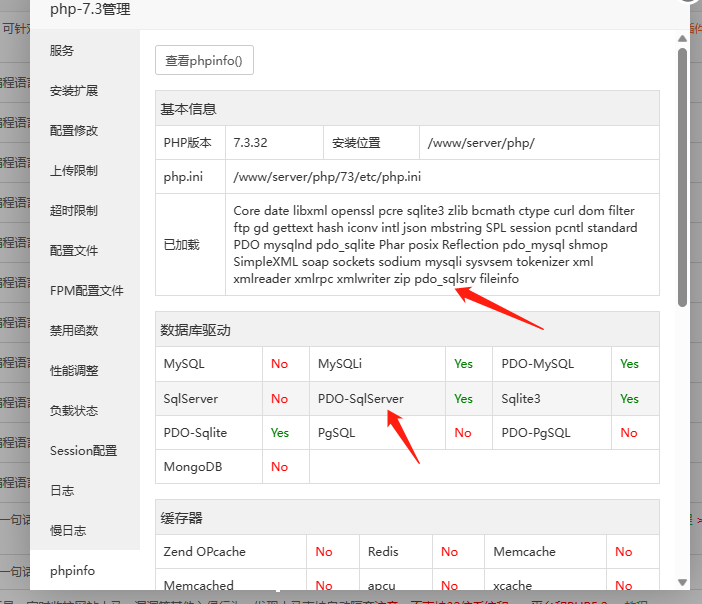
Task: Click the 基本信息 section header
Action: tap(407, 108)
